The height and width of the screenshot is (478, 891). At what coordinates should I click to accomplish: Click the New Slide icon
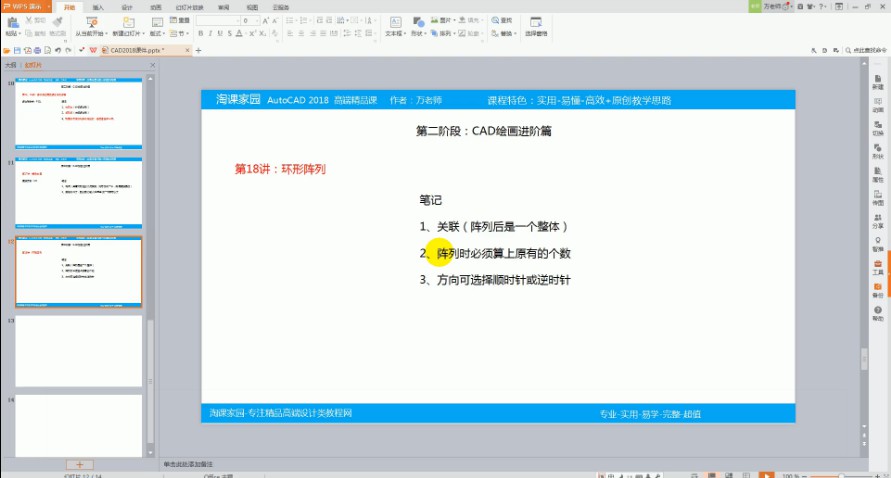pyautogui.click(x=128, y=23)
